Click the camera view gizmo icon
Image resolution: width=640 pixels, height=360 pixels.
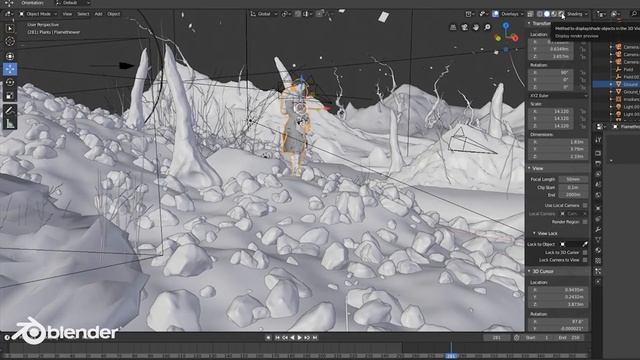point(464,27)
